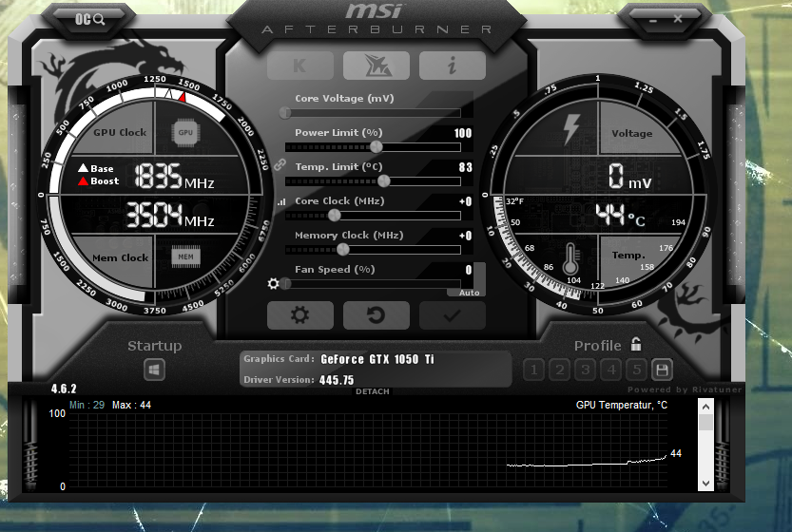Click the Temp. Limit slider handle
The image size is (792, 532).
click(x=383, y=180)
